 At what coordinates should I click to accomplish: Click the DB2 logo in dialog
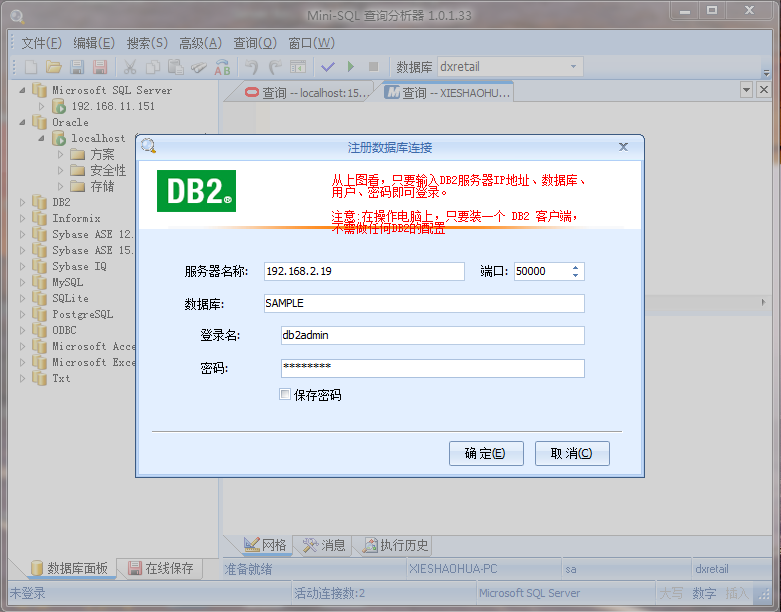[196, 191]
